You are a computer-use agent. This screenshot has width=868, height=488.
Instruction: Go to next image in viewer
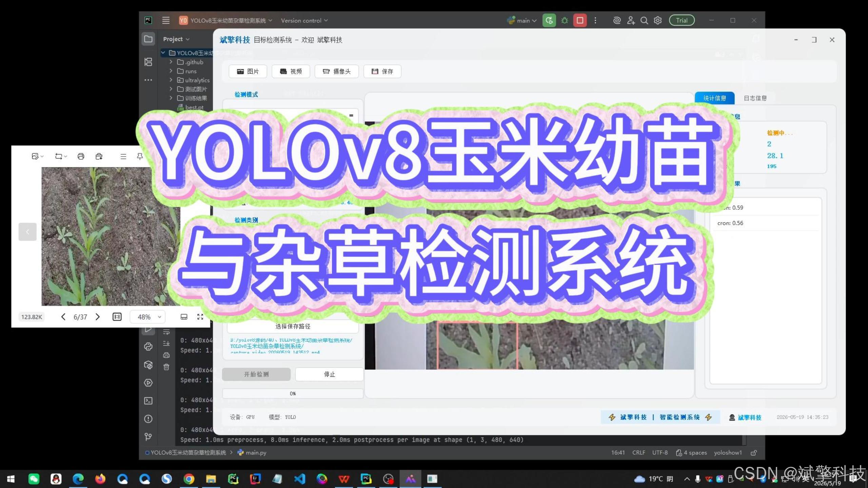pyautogui.click(x=98, y=317)
